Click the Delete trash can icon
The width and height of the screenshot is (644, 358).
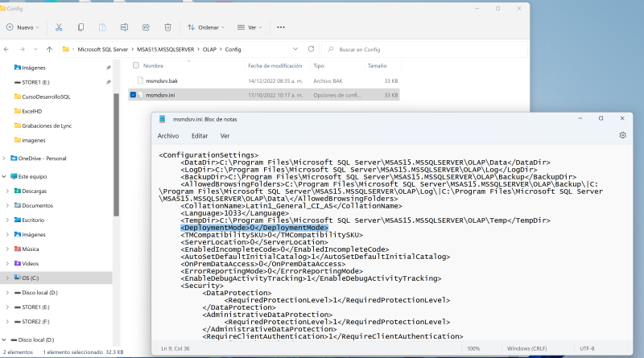pos(167,27)
